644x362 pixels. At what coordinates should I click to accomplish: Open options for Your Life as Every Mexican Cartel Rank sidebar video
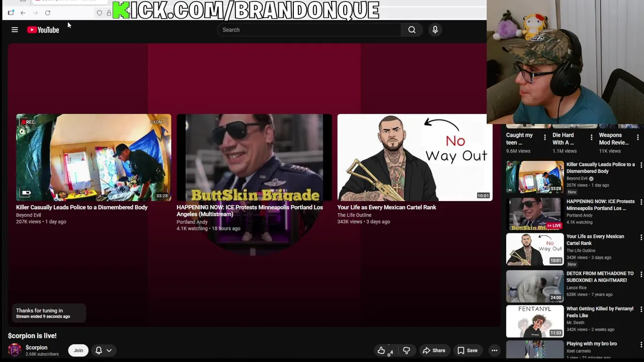(641, 237)
